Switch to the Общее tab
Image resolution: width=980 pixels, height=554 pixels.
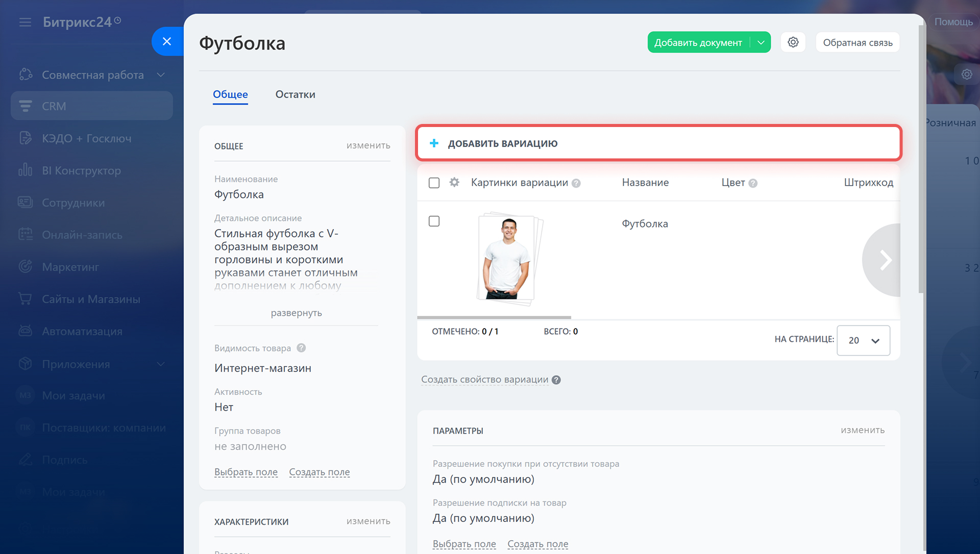click(230, 94)
